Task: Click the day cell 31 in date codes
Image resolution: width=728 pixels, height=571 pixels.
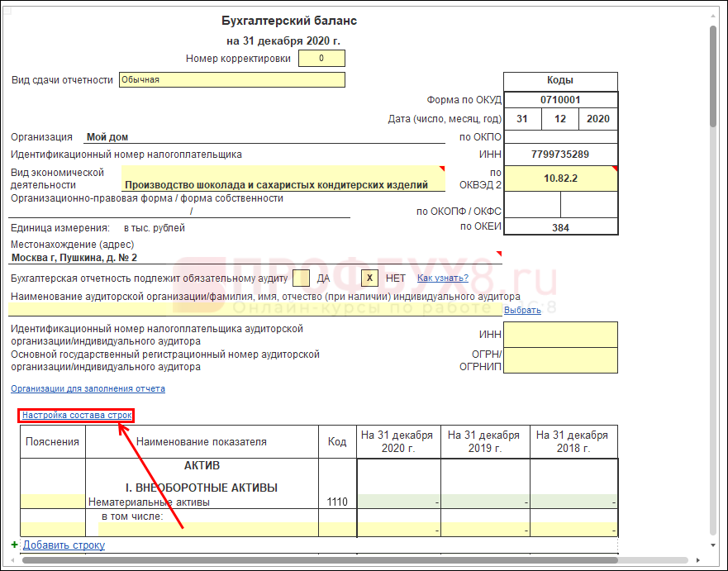Action: point(522,119)
